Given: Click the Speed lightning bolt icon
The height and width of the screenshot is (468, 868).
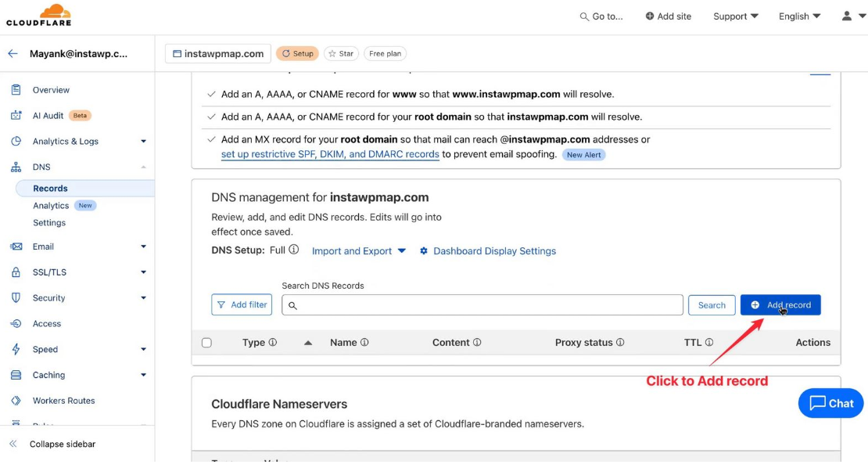Looking at the screenshot, I should coord(16,349).
